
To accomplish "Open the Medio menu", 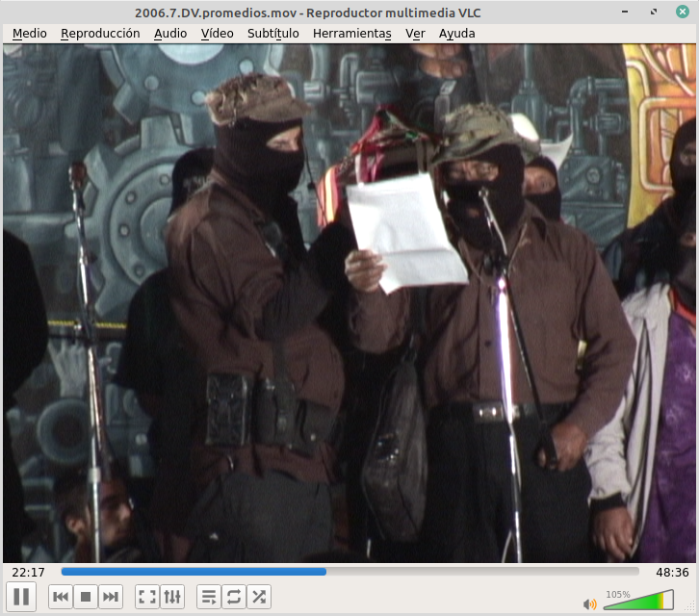I will 29,33.
